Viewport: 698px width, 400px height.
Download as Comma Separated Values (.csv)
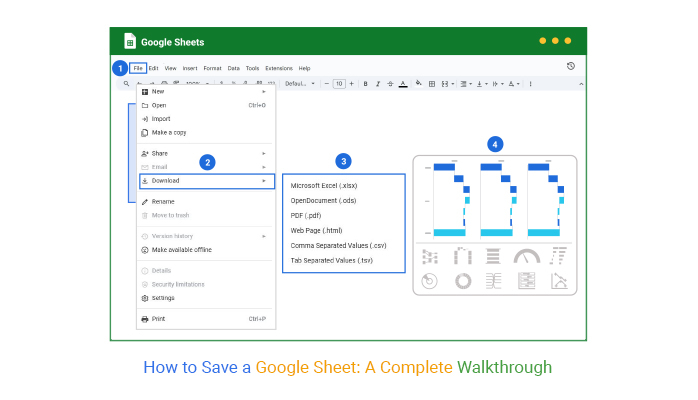tap(338, 246)
